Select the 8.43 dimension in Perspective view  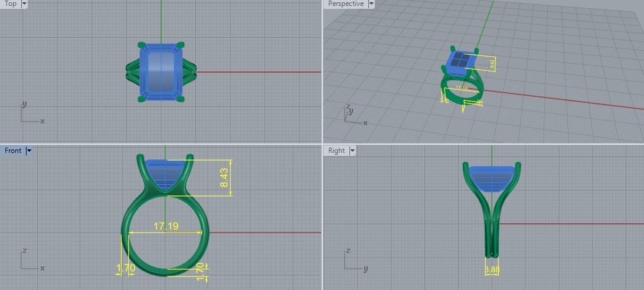pyautogui.click(x=492, y=63)
